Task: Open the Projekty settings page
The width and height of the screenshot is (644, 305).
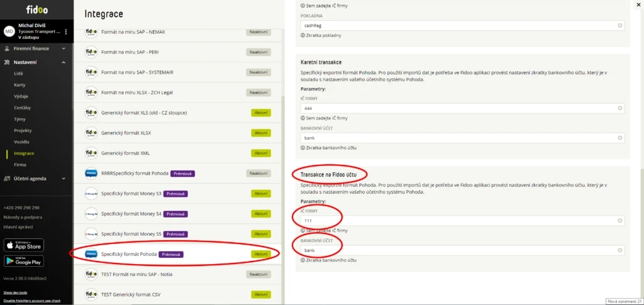Action: point(23,131)
